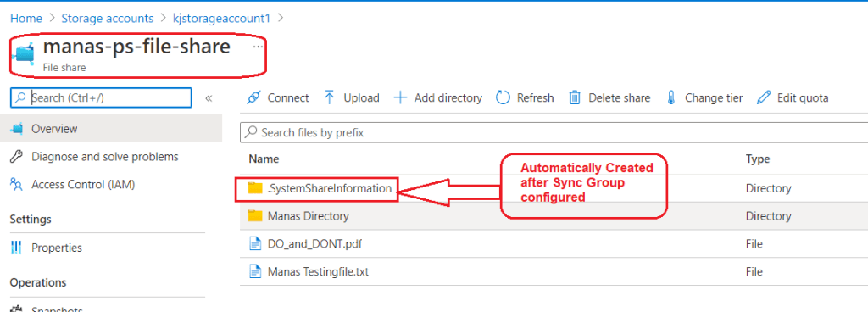868x312 pixels.
Task: Click the magnifier icon in the file search field
Action: (251, 133)
